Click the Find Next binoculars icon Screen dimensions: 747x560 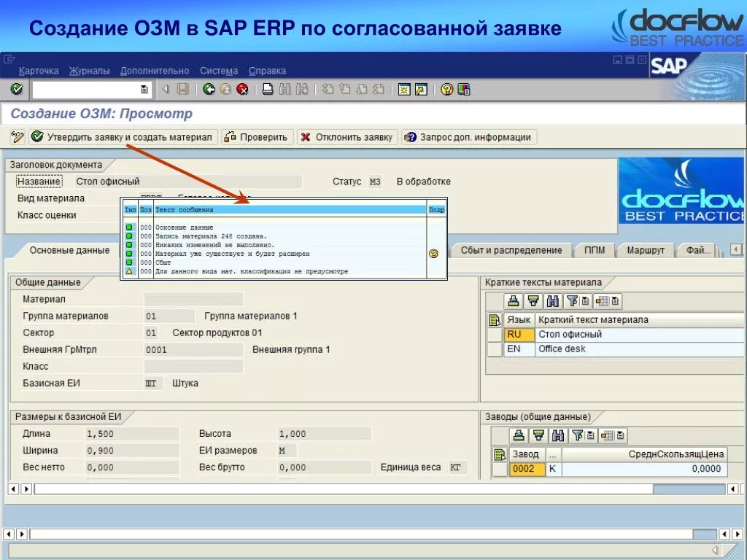302,89
